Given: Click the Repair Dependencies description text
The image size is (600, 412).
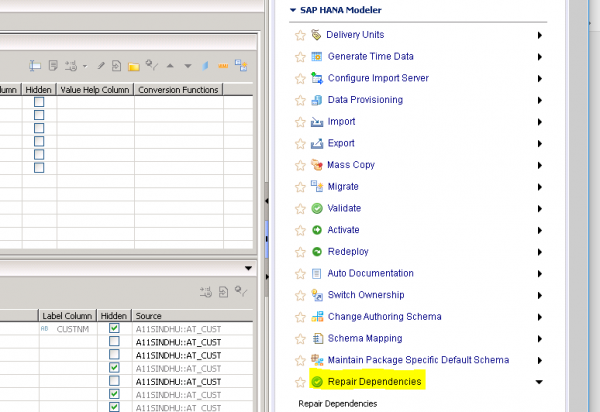Looking at the screenshot, I should 338,404.
